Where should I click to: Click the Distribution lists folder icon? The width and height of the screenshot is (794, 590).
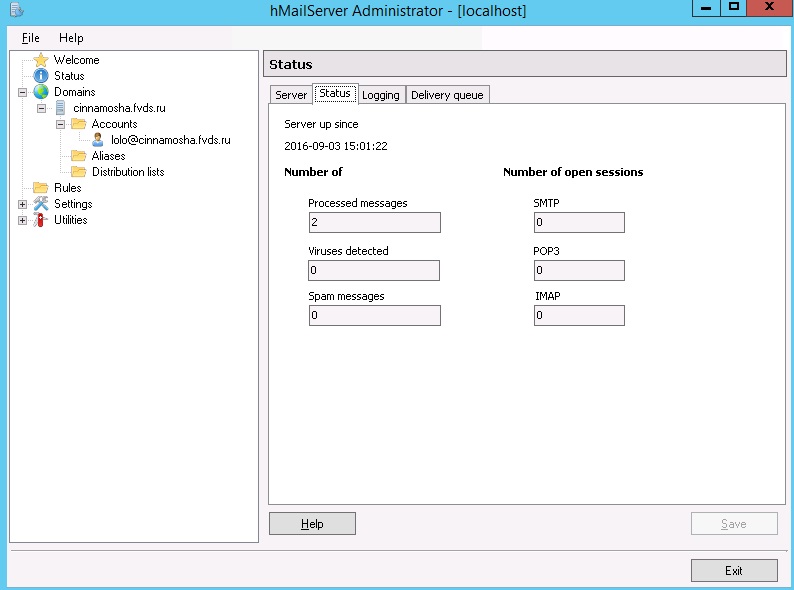(78, 172)
